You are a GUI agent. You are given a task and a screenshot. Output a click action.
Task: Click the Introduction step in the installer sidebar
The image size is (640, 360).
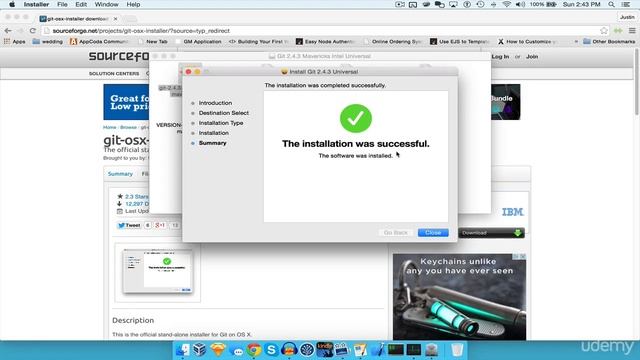(x=215, y=103)
